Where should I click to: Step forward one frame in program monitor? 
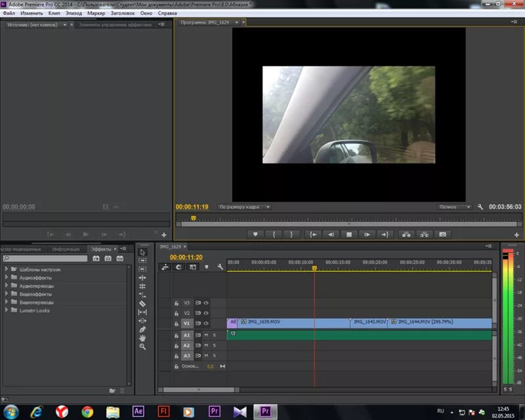(x=367, y=234)
